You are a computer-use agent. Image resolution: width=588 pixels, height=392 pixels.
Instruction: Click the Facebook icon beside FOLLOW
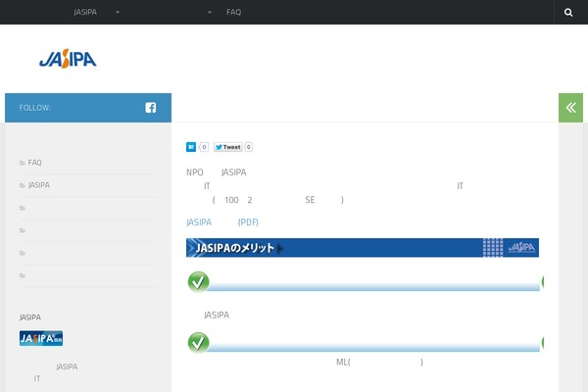coord(150,108)
